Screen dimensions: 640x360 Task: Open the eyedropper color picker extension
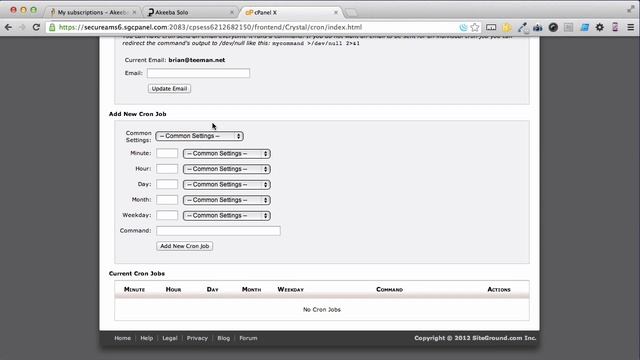click(x=522, y=27)
